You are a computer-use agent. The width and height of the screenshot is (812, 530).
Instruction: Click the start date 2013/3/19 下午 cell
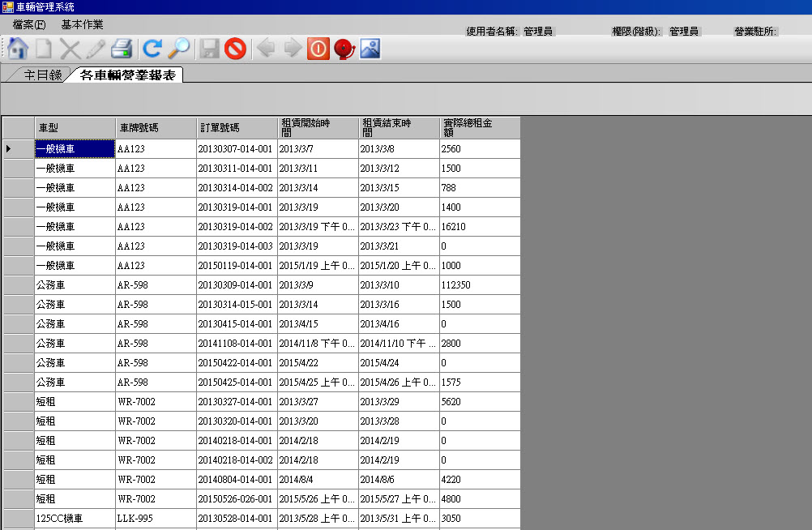[318, 226]
